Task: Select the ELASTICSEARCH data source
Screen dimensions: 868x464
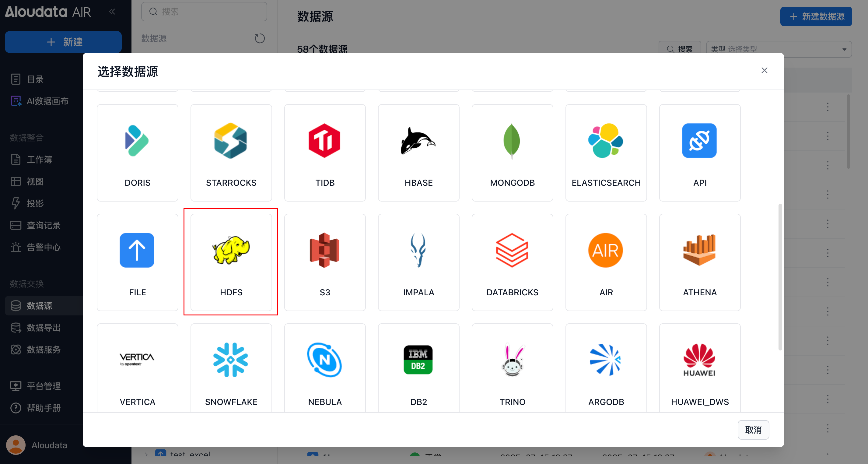Action: click(x=606, y=152)
